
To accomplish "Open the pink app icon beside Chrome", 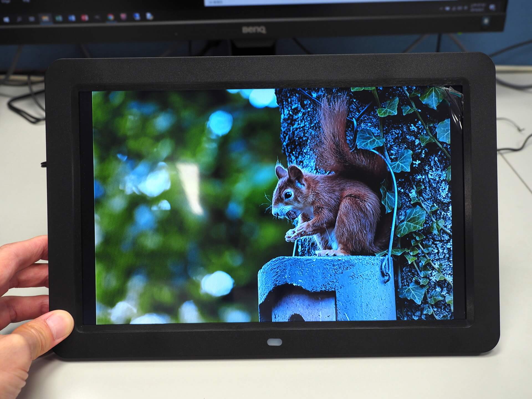I will coord(124,17).
